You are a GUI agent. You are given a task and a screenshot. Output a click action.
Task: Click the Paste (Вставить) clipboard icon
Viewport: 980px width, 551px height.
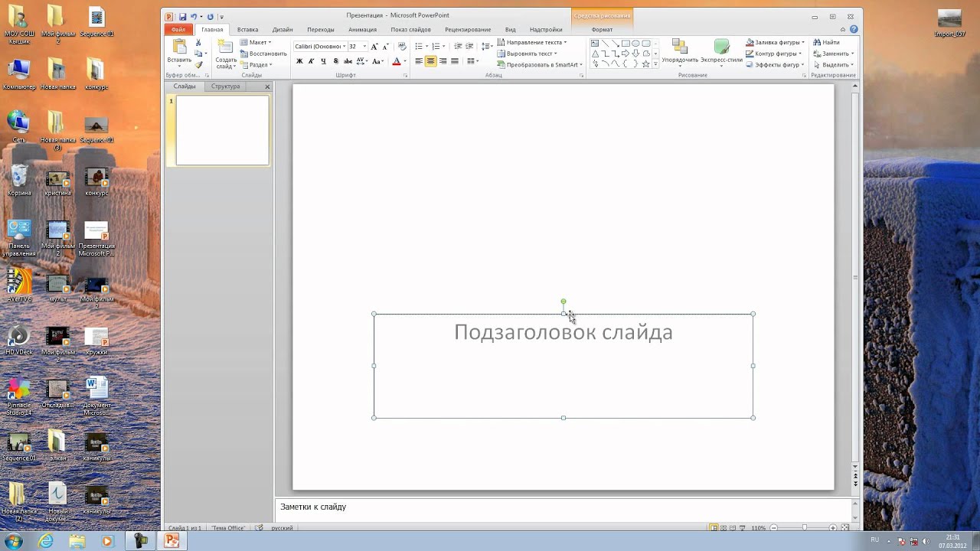tap(180, 47)
